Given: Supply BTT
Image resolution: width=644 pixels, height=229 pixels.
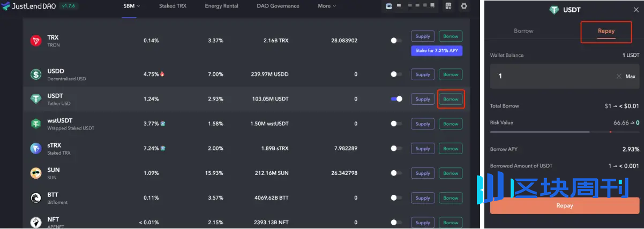Looking at the screenshot, I should pyautogui.click(x=423, y=198).
